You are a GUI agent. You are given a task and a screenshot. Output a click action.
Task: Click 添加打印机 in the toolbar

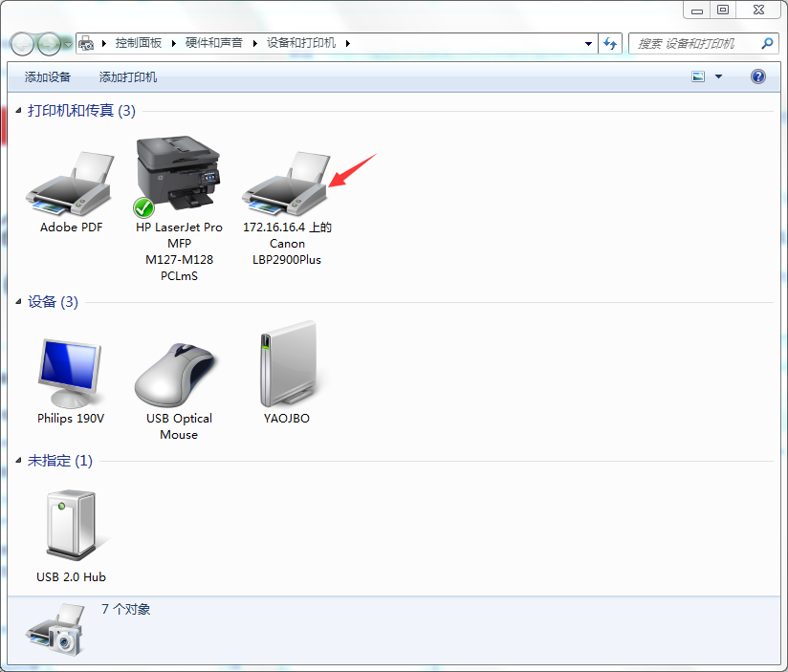pos(127,76)
